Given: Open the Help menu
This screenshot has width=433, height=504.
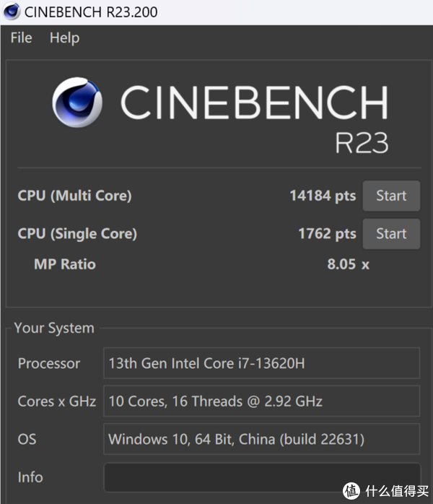Looking at the screenshot, I should [64, 38].
